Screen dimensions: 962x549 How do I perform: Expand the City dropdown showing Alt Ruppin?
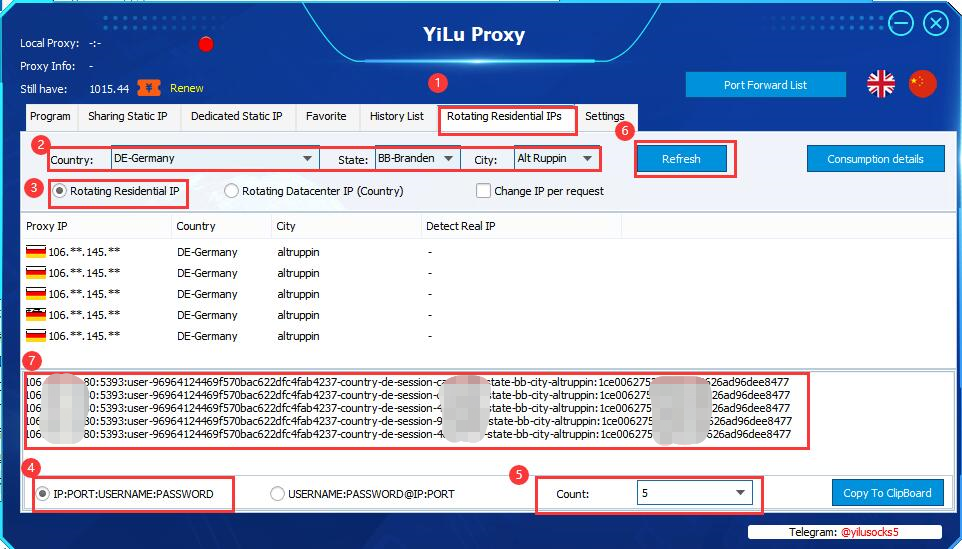(588, 159)
